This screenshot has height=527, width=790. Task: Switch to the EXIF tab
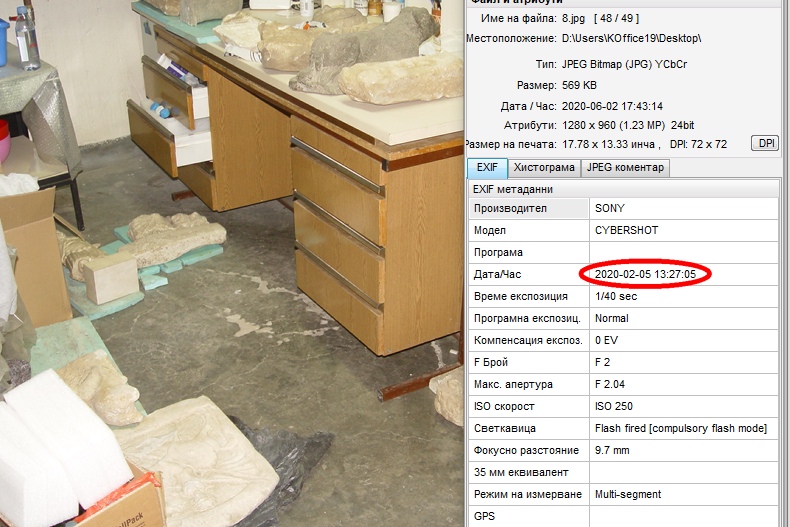[x=488, y=168]
